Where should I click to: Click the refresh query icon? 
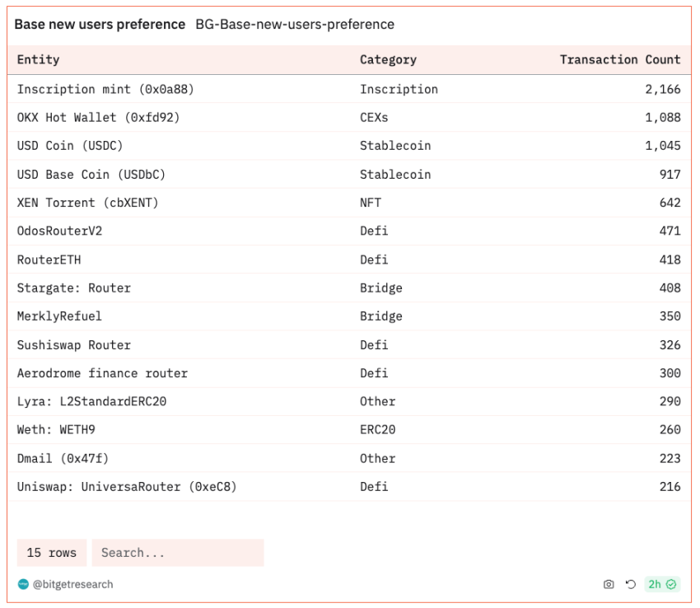click(631, 584)
